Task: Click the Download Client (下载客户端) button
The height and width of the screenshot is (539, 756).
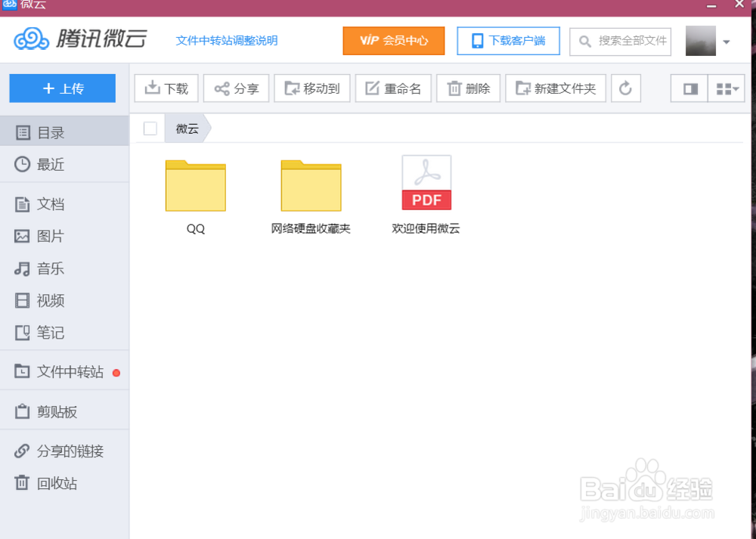Action: point(508,41)
